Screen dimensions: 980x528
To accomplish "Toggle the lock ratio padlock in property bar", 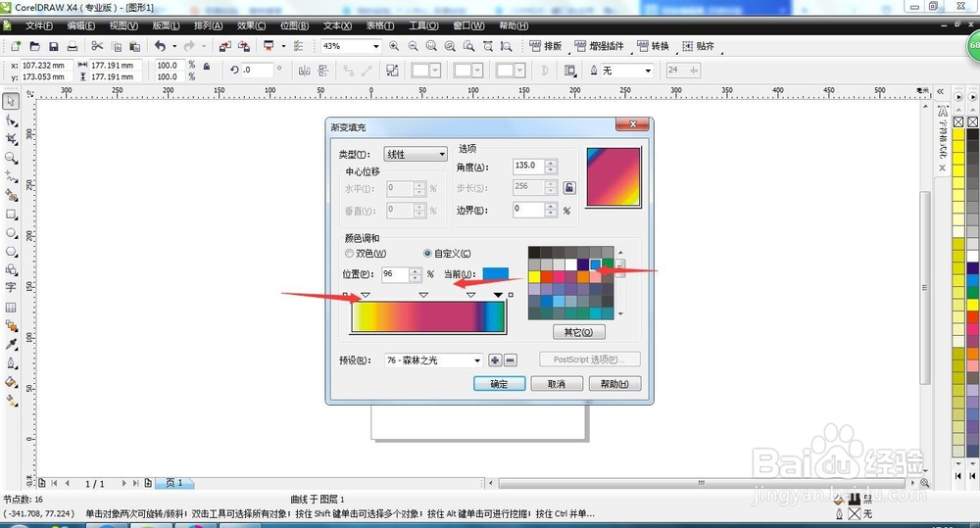I will [x=207, y=67].
